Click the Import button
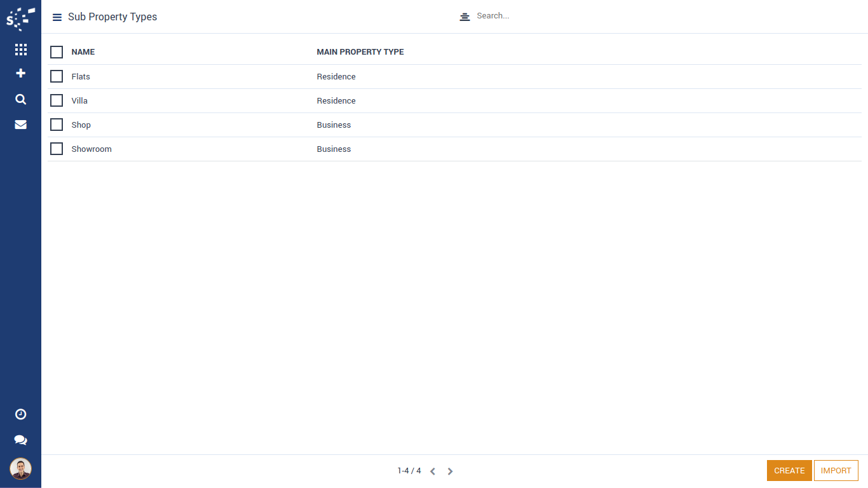 [x=836, y=471]
